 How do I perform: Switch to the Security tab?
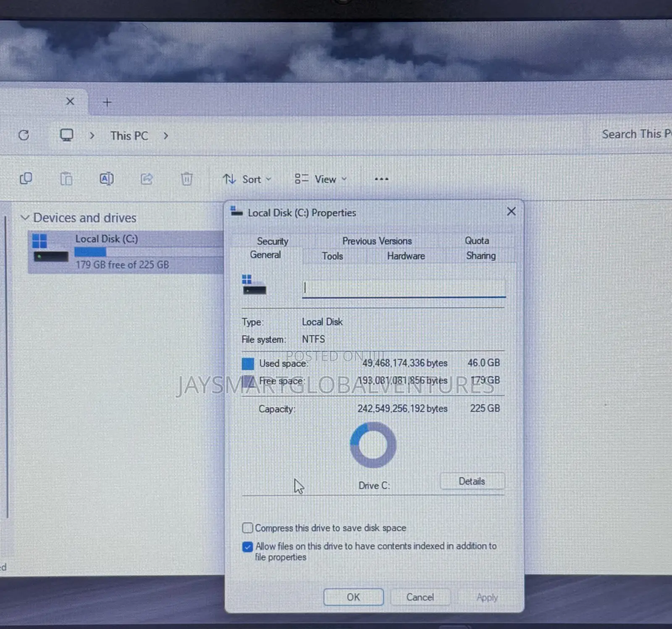pyautogui.click(x=273, y=241)
